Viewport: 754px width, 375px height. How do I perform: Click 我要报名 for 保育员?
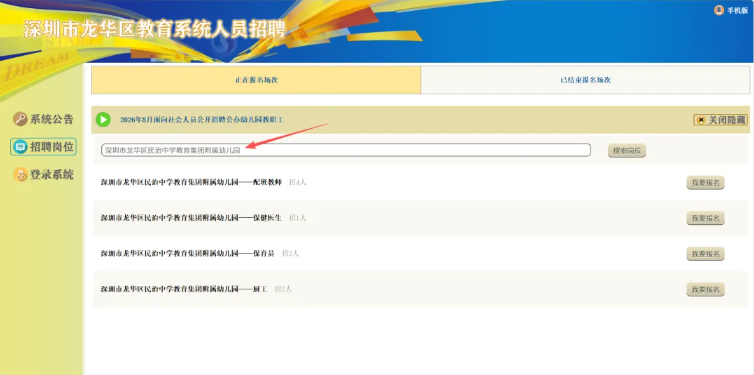(x=705, y=254)
